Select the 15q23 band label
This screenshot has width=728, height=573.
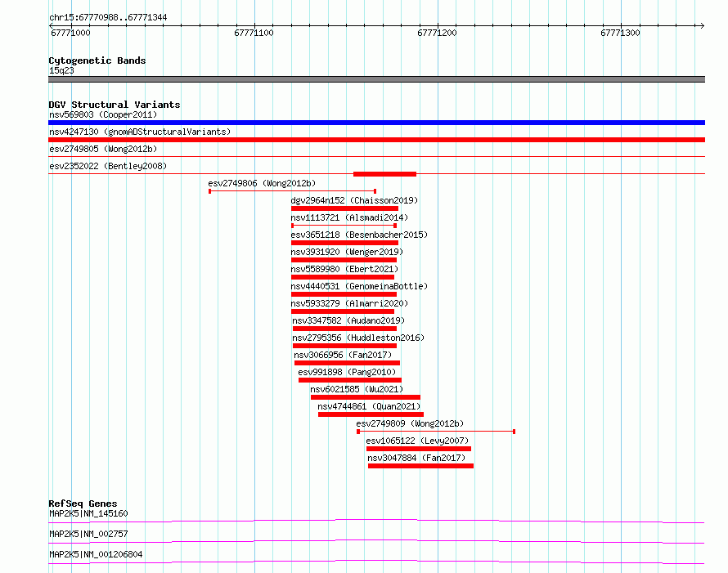[61, 70]
